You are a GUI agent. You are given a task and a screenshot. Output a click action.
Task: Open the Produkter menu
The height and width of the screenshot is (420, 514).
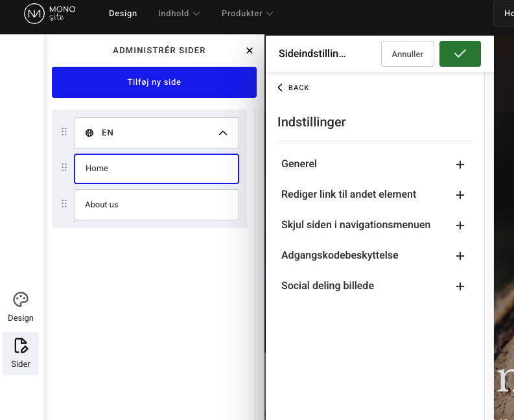coord(247,14)
